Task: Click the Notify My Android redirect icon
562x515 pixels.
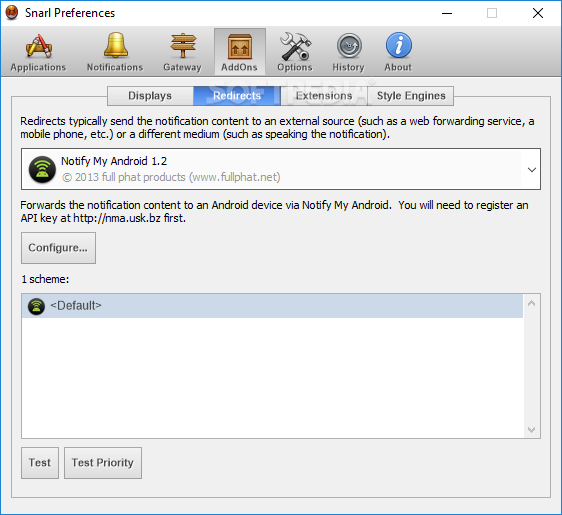Action: pos(42,169)
